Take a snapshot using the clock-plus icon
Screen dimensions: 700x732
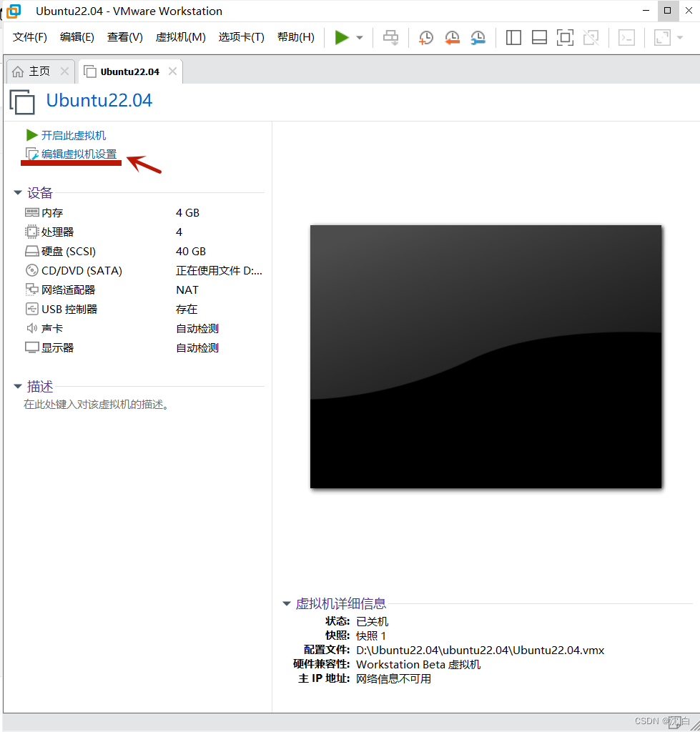pos(426,37)
